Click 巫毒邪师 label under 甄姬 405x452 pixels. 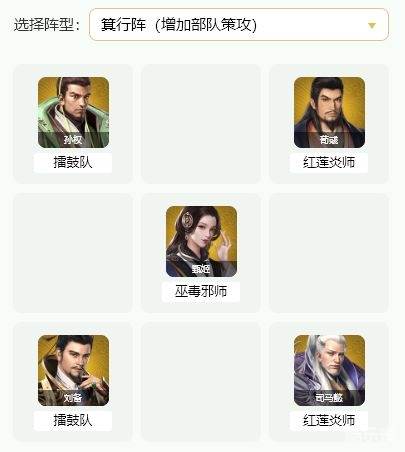[201, 292]
